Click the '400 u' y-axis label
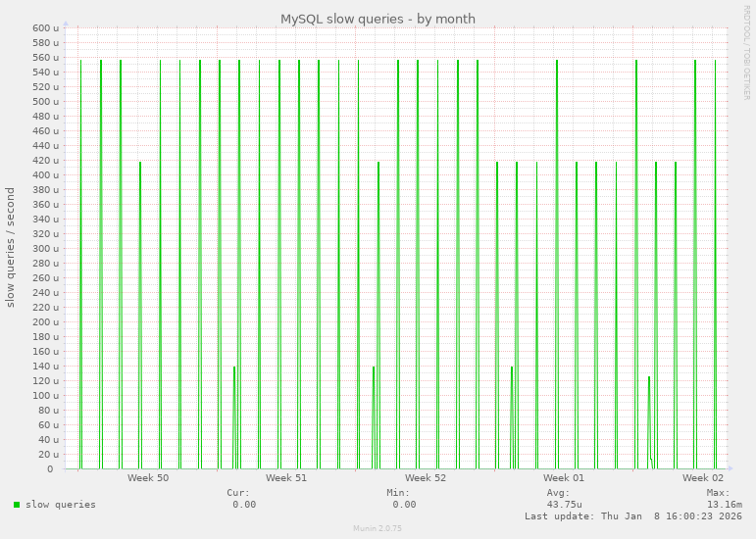 point(46,174)
